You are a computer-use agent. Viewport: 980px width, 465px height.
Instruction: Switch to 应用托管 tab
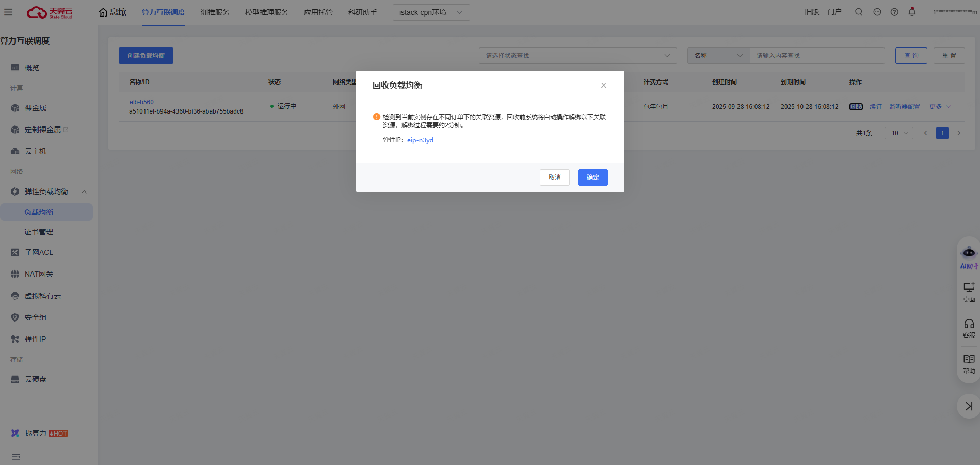(x=318, y=12)
